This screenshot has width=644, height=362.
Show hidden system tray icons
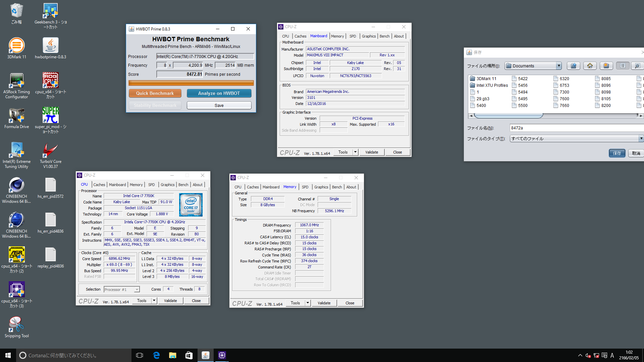580,355
